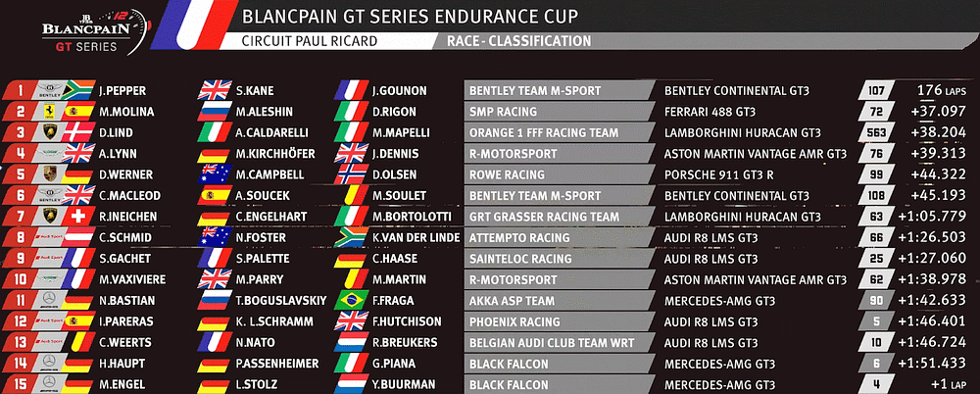Screen dimensions: 980x394
Task: Click driver name T.Boguslavskiy
Action: pos(279,300)
